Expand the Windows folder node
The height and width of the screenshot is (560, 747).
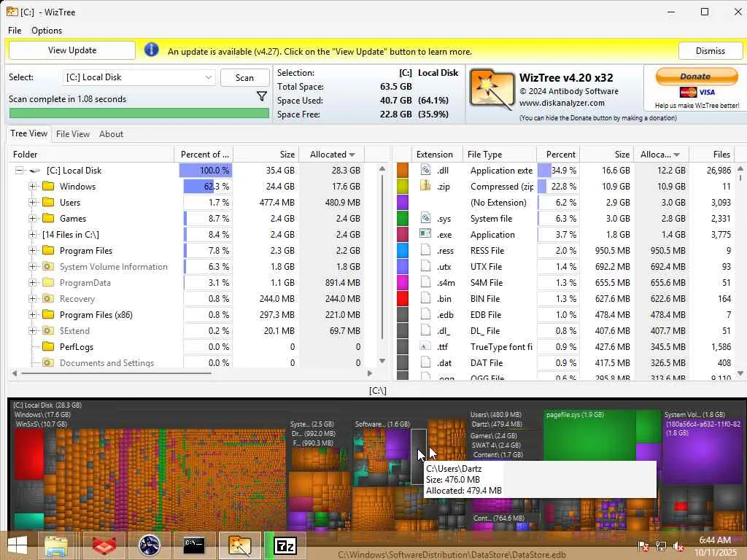click(32, 186)
